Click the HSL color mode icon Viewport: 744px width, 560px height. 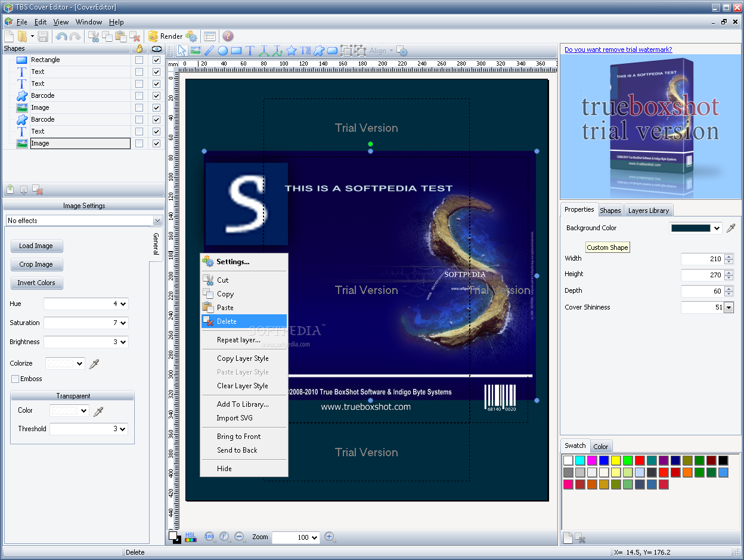[x=191, y=537]
